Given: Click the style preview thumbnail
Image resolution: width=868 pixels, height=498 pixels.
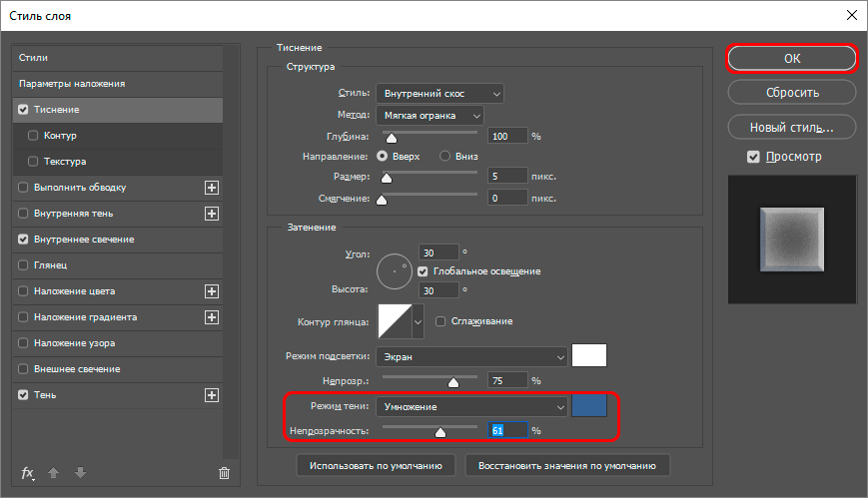Looking at the screenshot, I should 792,240.
